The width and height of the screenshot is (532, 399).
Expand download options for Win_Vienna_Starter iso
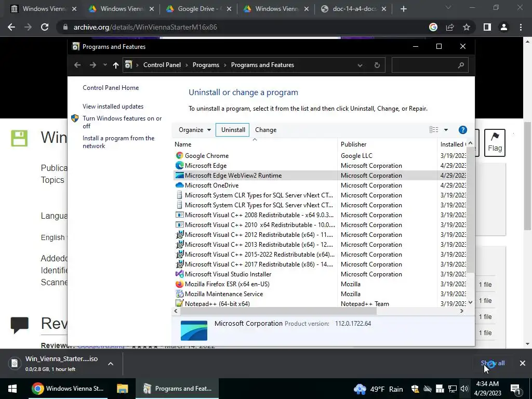(111, 364)
